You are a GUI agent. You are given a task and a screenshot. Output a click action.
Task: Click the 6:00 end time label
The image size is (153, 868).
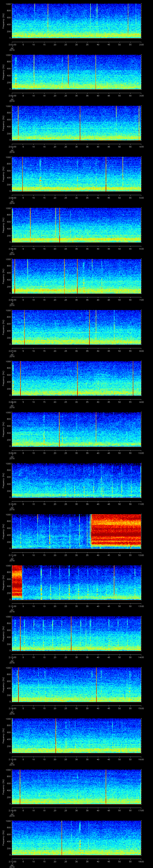click(x=141, y=249)
